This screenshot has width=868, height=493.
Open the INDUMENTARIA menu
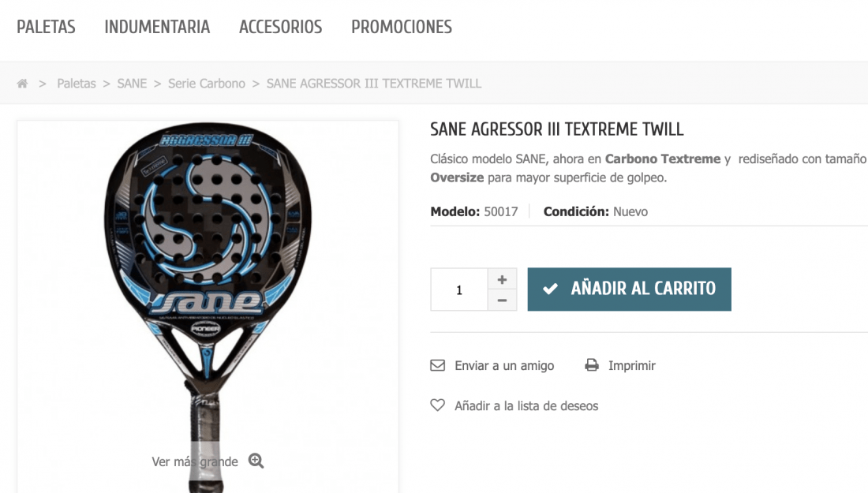(x=157, y=27)
